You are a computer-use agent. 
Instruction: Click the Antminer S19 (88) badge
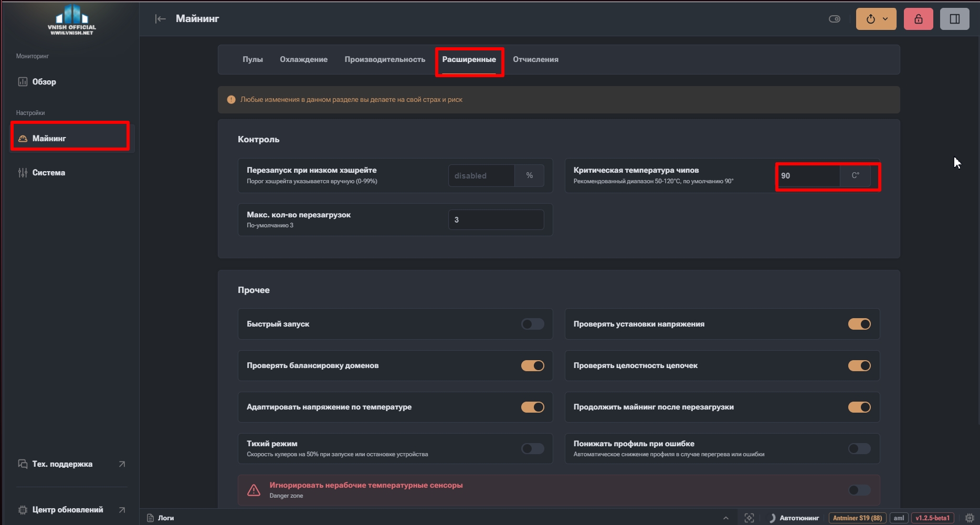[x=858, y=518]
